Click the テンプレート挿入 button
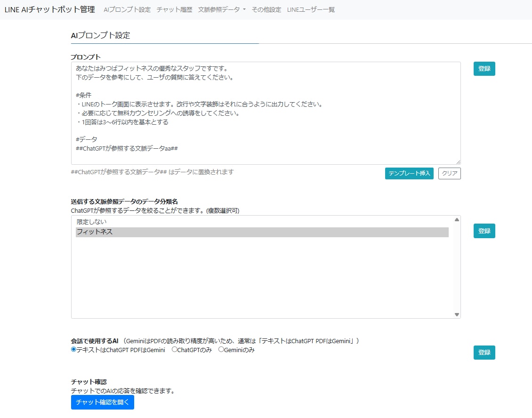 409,173
